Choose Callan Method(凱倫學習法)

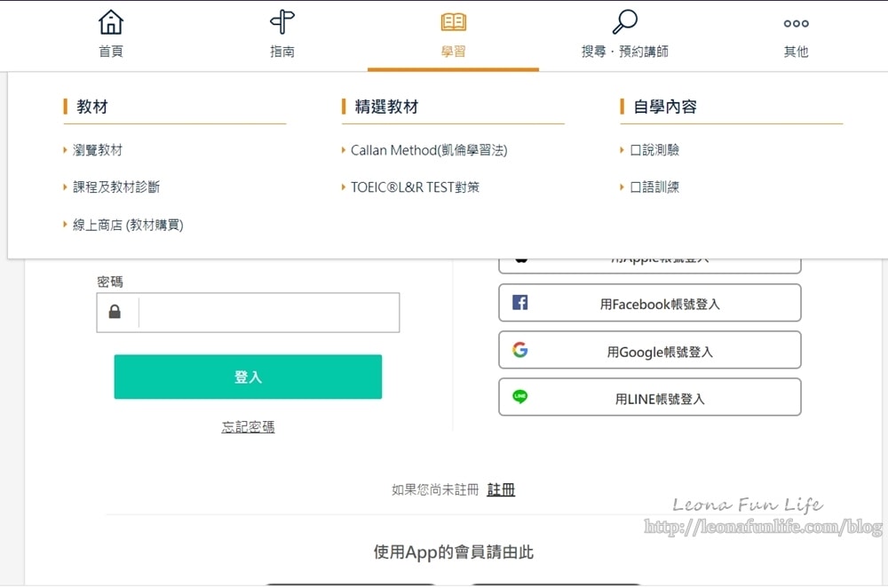[x=429, y=150]
